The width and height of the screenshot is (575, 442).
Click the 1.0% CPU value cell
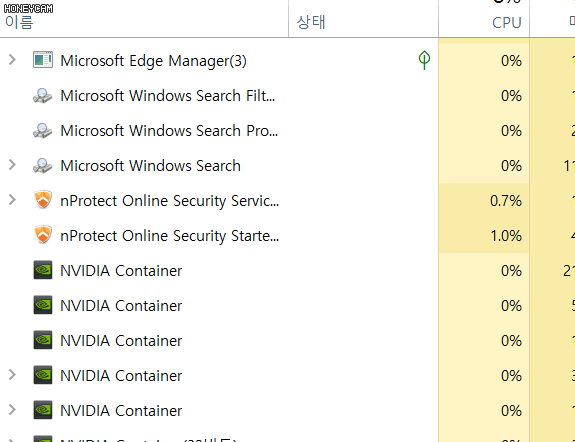pos(484,235)
